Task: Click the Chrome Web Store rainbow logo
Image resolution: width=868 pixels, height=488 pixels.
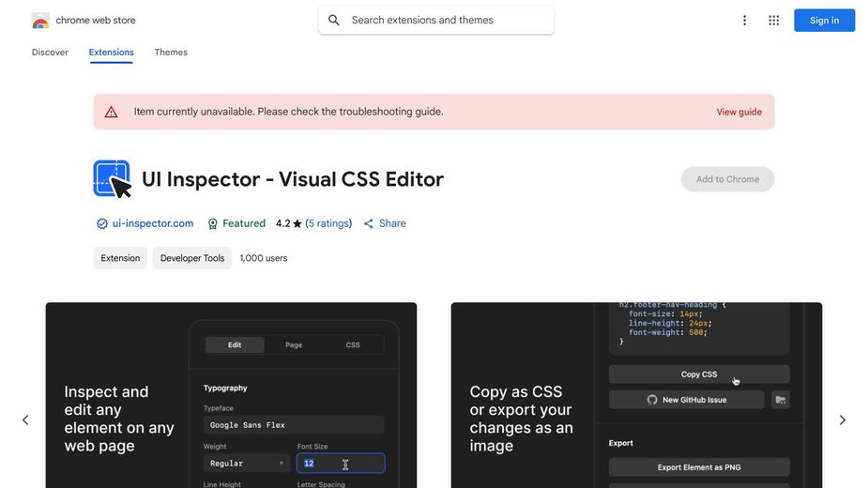Action: tap(40, 21)
